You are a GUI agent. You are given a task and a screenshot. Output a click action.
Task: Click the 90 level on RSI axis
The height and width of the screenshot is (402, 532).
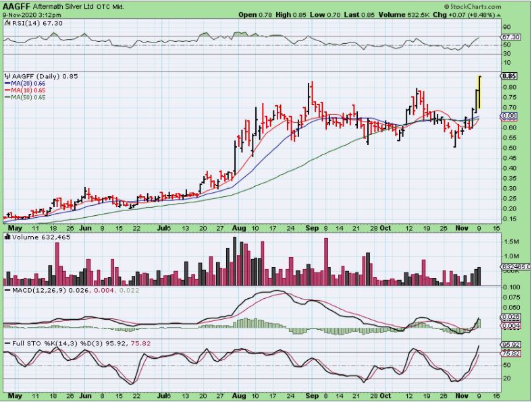(x=507, y=28)
